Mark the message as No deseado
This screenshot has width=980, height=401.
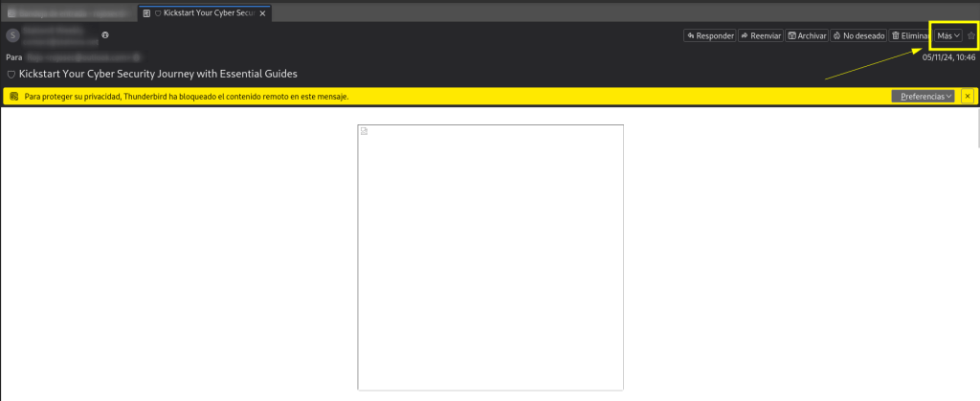(858, 35)
